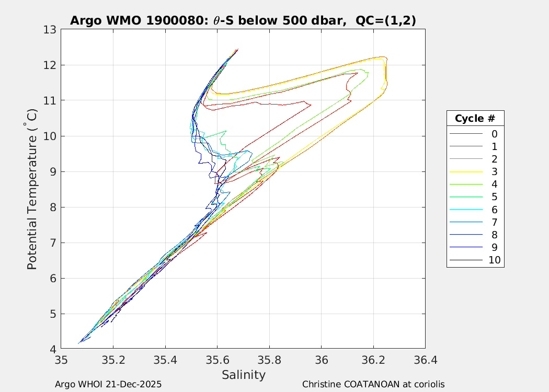Screen dimensions: 549x392
Task: Select the 'Cycle #' legend header
Action: point(475,118)
